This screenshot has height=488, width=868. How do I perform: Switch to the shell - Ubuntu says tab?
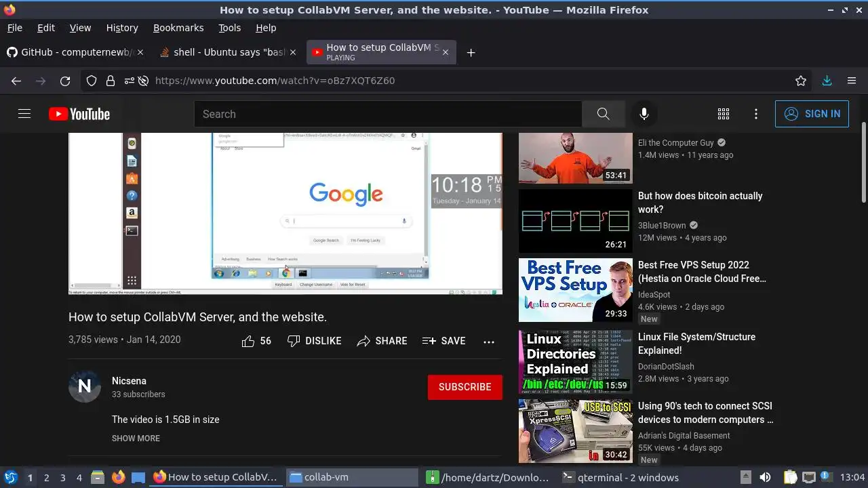(228, 52)
